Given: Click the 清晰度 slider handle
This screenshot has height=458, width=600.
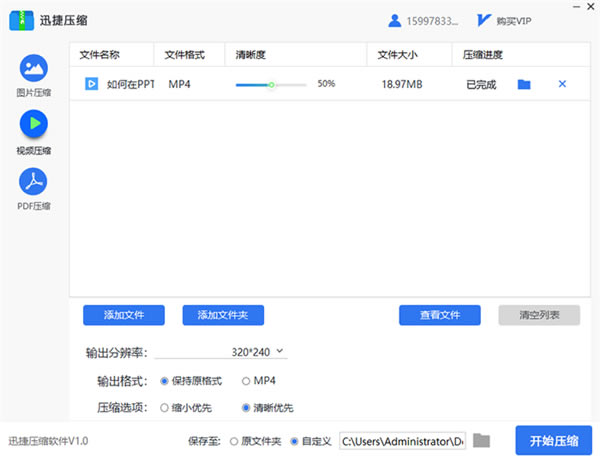Looking at the screenshot, I should click(271, 84).
